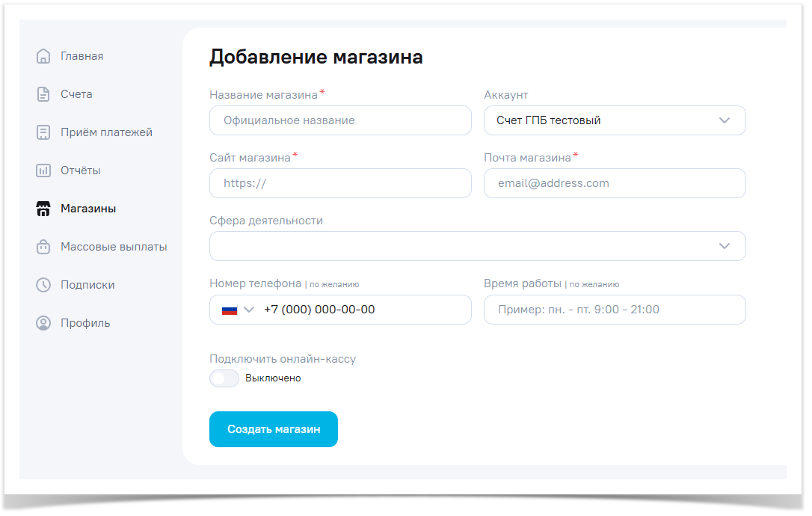This screenshot has width=812, height=516.
Task: Click the Отчёты chart icon
Action: click(x=43, y=171)
